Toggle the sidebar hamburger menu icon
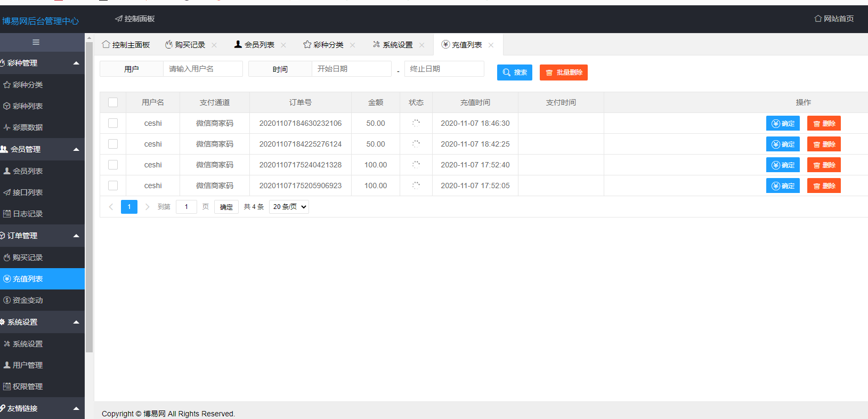This screenshot has height=419, width=868. click(36, 42)
